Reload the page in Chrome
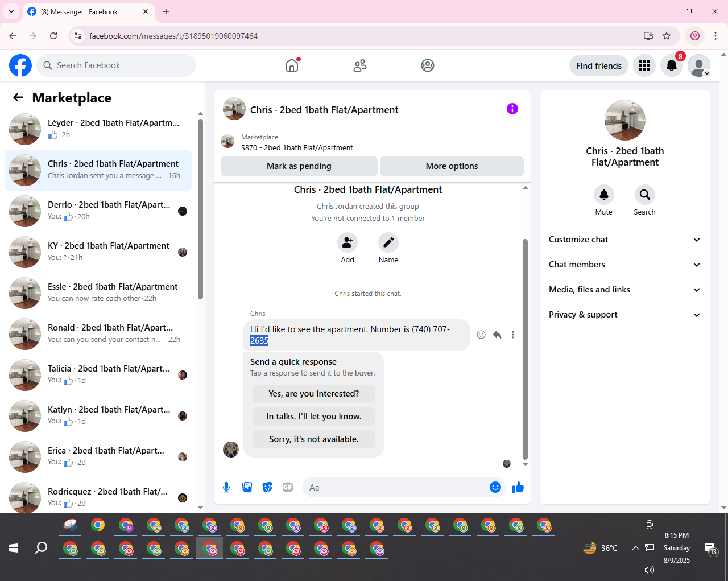This screenshot has width=728, height=581. tap(53, 36)
